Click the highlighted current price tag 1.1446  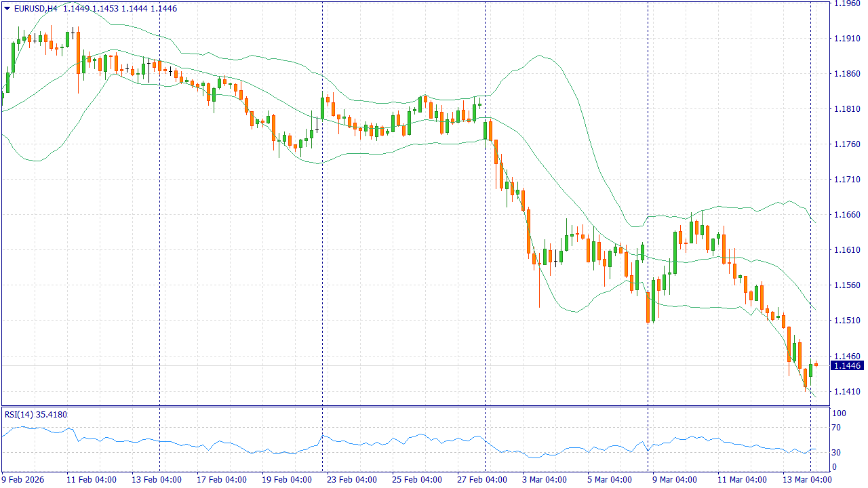click(x=847, y=366)
